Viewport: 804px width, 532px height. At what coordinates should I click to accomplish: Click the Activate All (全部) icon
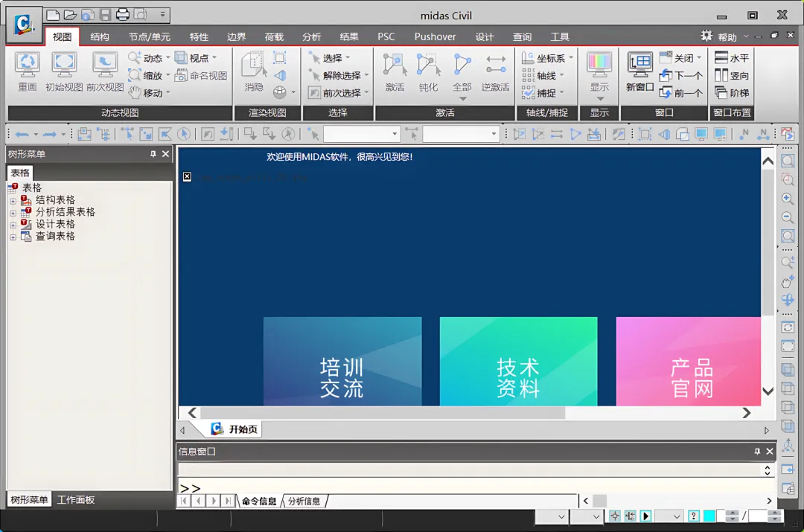tap(462, 71)
